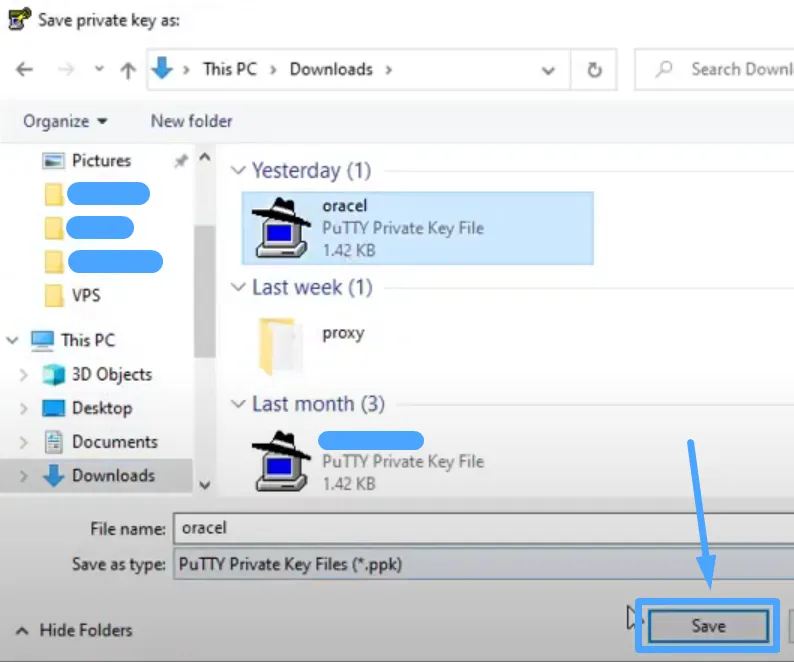
Task: Expand the Downloads tree node
Action: [x=23, y=476]
